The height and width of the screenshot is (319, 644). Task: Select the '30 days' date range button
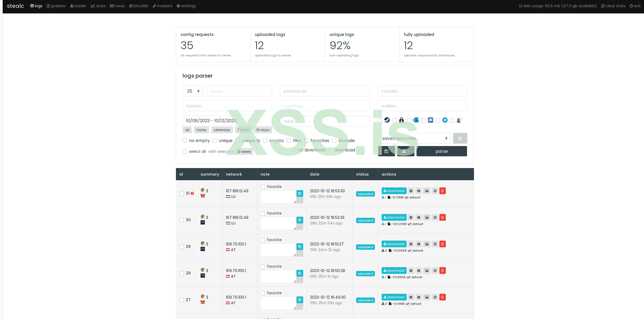coord(262,130)
